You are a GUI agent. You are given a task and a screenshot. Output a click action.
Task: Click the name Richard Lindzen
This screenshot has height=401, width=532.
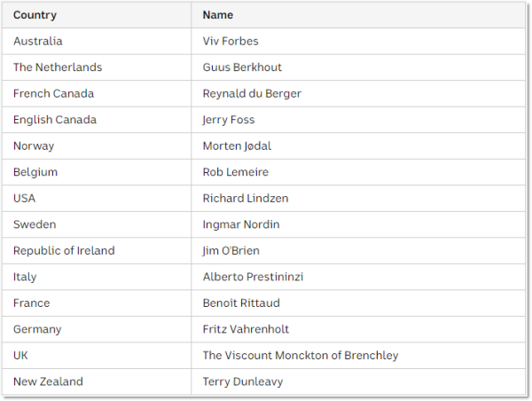[246, 198]
